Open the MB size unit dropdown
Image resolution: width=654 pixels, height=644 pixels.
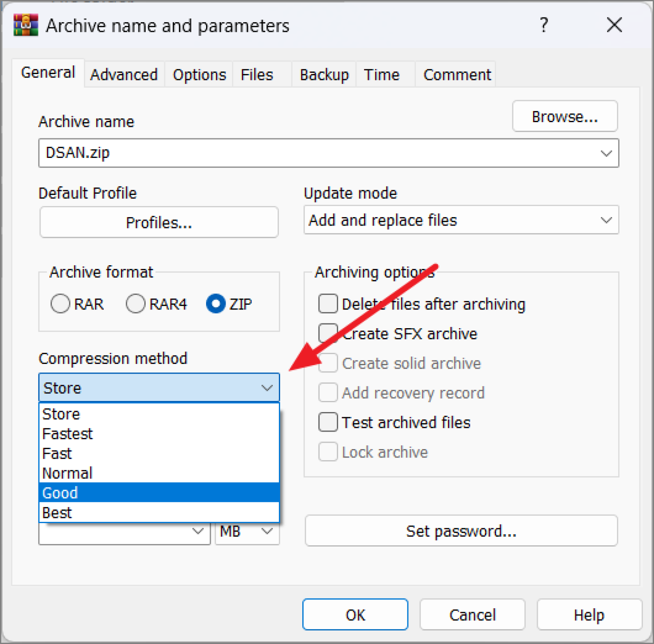click(x=247, y=532)
